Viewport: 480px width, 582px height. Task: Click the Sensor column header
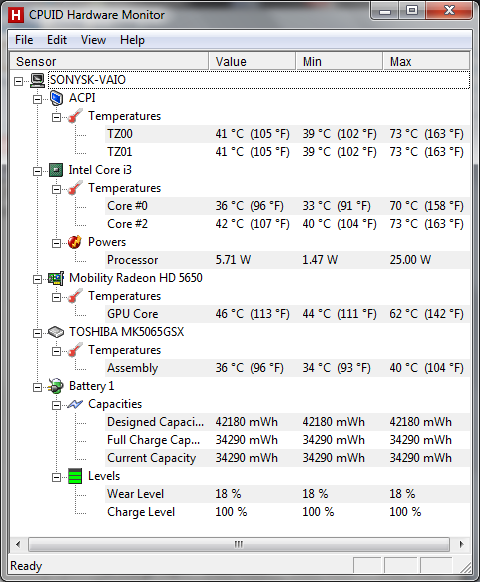[x=109, y=61]
